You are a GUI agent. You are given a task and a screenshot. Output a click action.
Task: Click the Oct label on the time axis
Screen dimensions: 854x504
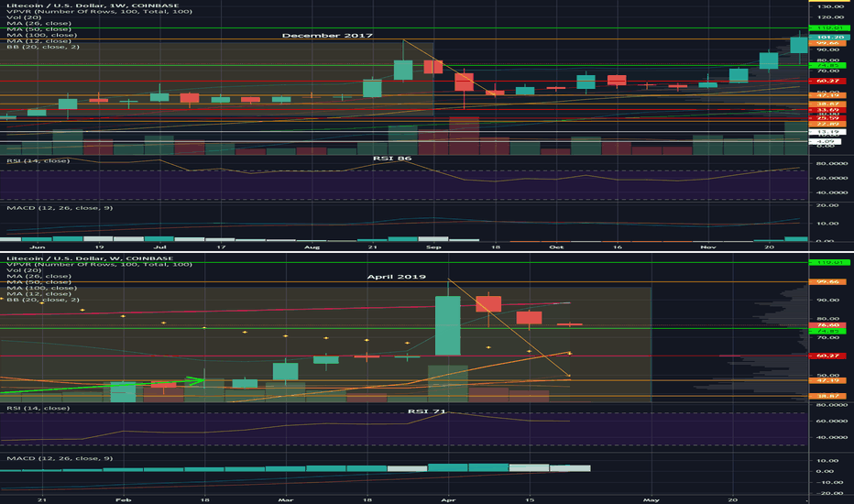(x=556, y=247)
